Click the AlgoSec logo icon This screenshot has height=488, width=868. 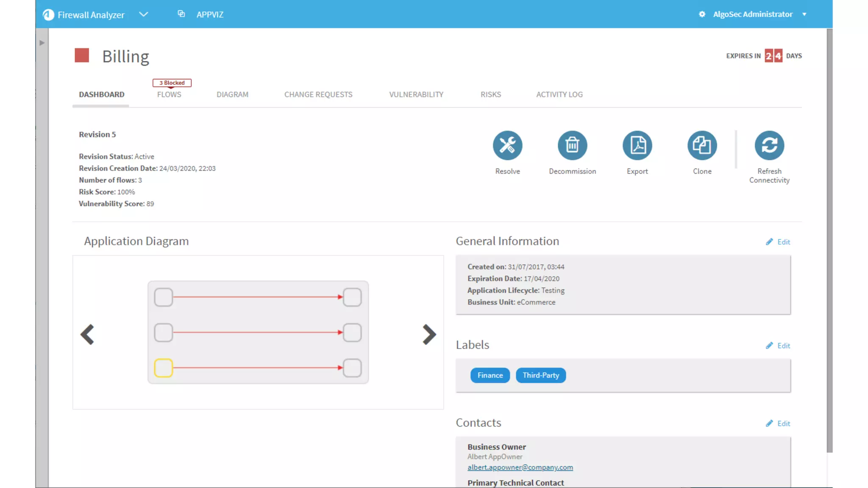48,15
